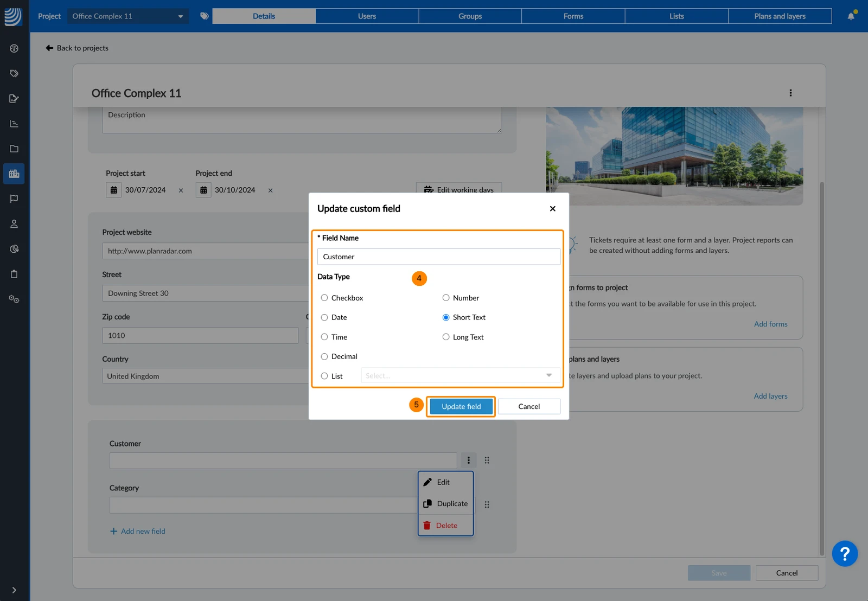Switch to the Groups tab

(470, 16)
